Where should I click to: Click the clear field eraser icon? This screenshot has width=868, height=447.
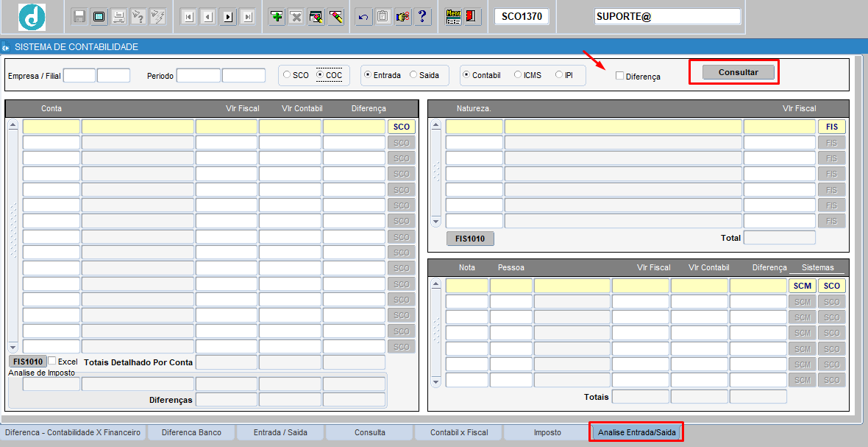[x=335, y=17]
